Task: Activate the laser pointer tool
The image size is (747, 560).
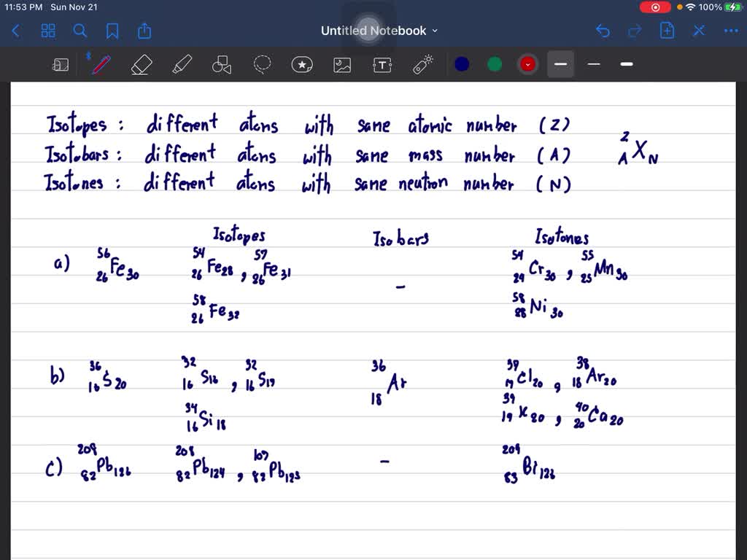Action: click(422, 64)
